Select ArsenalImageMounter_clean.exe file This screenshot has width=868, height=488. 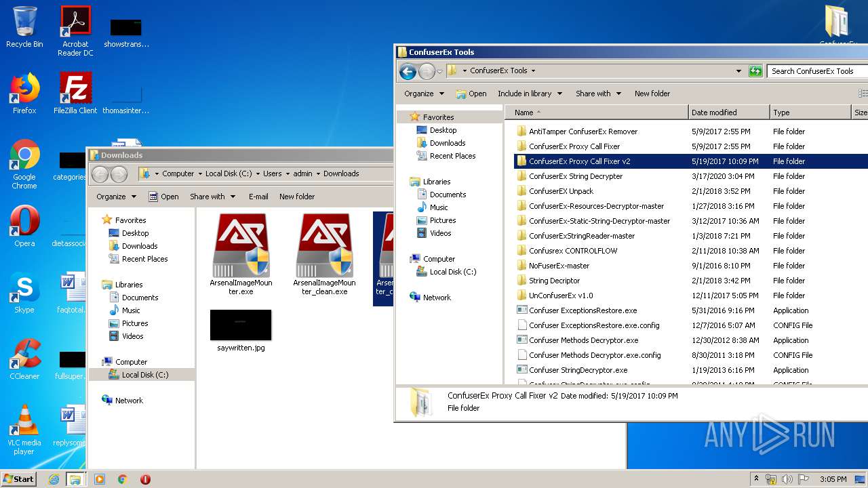click(324, 255)
